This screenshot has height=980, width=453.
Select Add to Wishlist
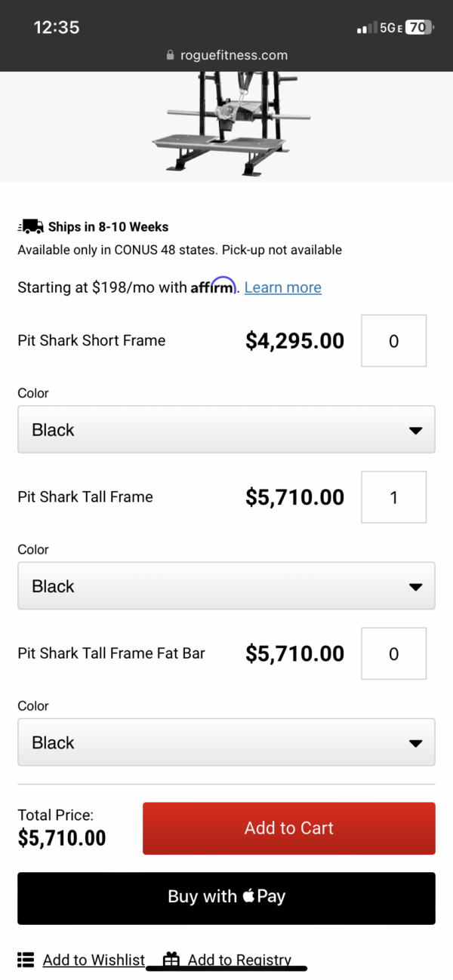[x=94, y=959]
